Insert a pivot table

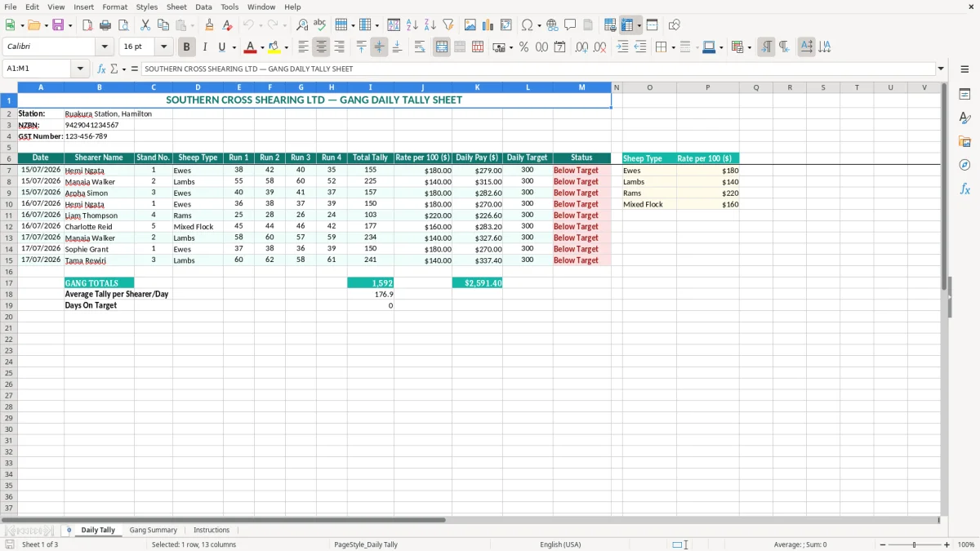point(506,25)
